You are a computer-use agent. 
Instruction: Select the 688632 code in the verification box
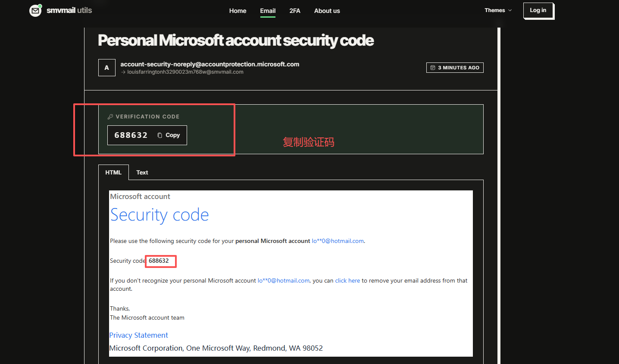click(131, 135)
